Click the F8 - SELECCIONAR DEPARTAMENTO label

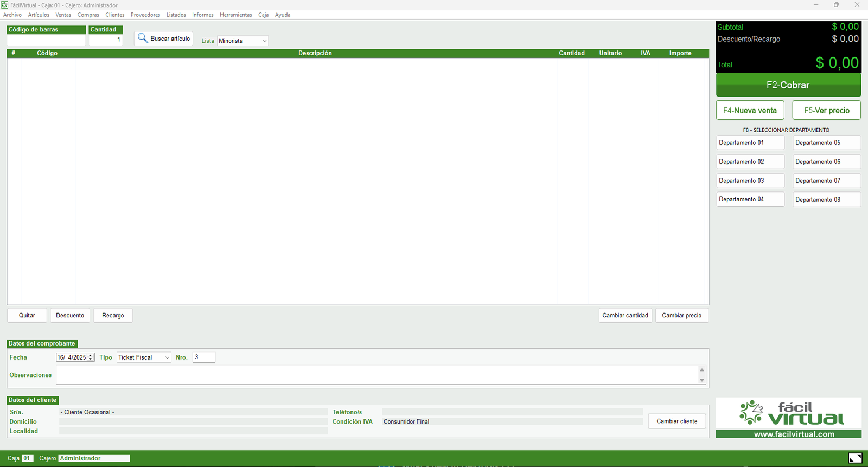pyautogui.click(x=786, y=130)
